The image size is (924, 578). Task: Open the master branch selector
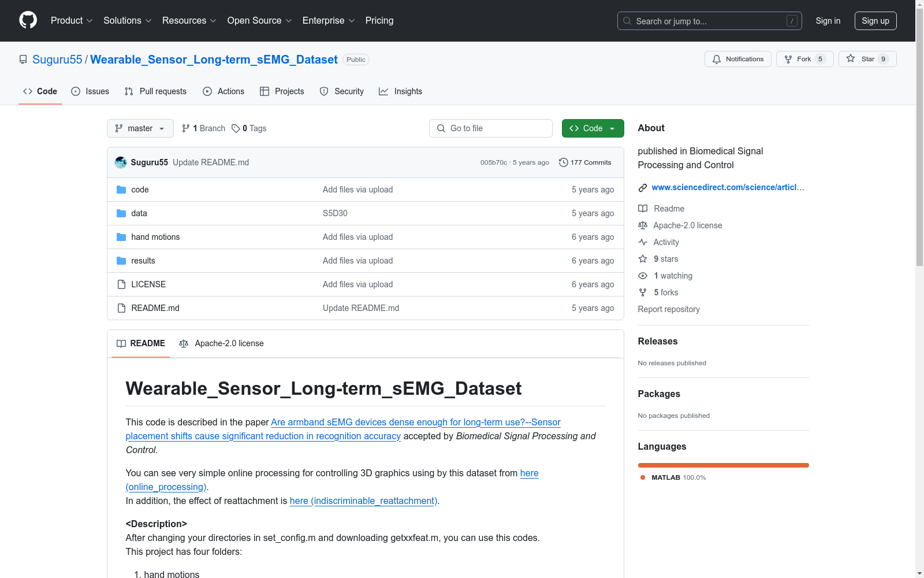pos(140,128)
